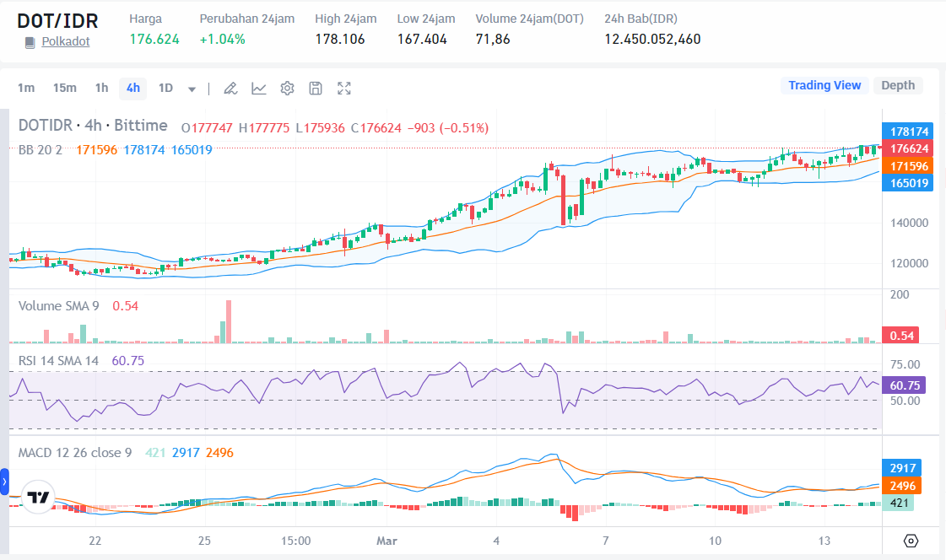Open the drawing tools pencil icon
This screenshot has width=946, height=560.
click(x=230, y=89)
